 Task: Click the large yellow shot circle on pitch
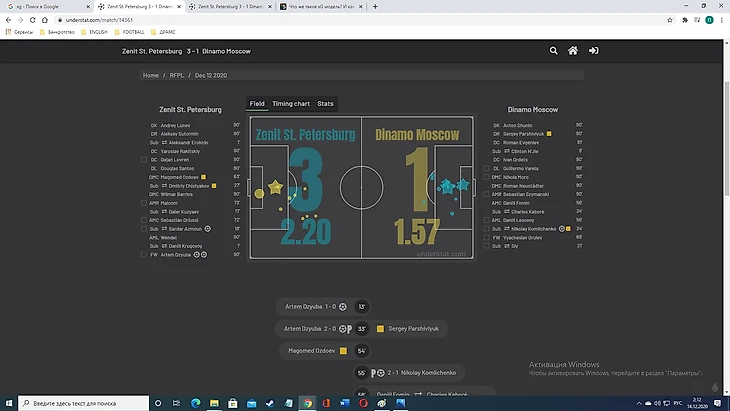259,192
